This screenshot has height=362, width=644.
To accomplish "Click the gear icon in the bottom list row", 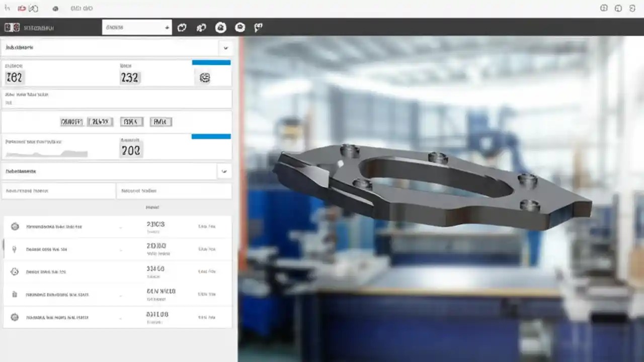I will (15, 317).
